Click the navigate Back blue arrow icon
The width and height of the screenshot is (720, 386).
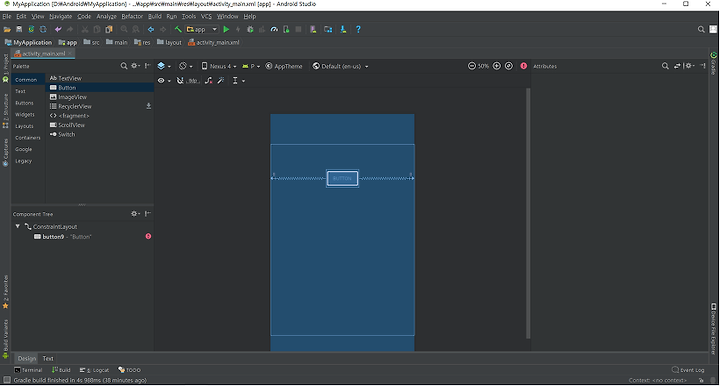coord(151,29)
